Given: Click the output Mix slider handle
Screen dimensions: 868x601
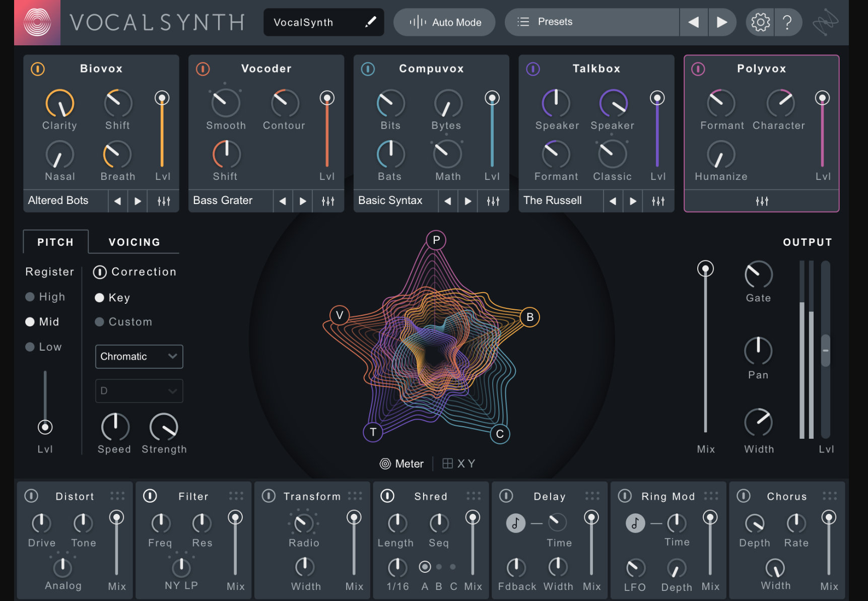Looking at the screenshot, I should pyautogui.click(x=705, y=269).
